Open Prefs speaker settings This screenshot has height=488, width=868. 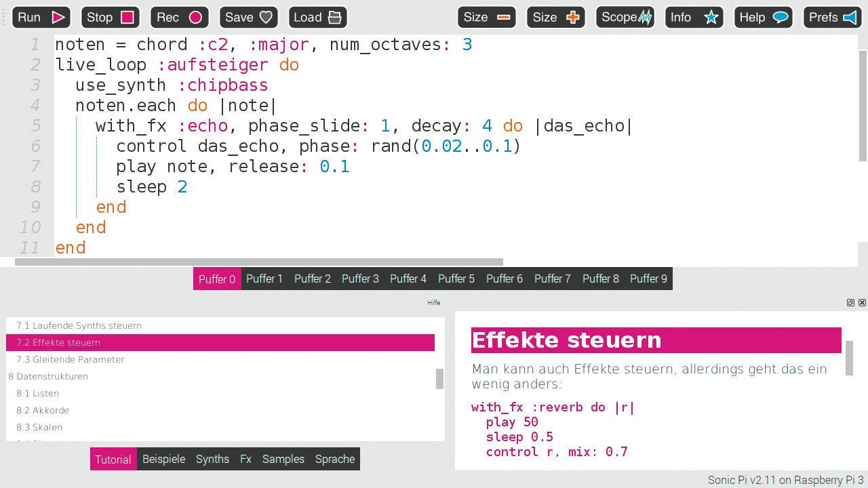832,18
